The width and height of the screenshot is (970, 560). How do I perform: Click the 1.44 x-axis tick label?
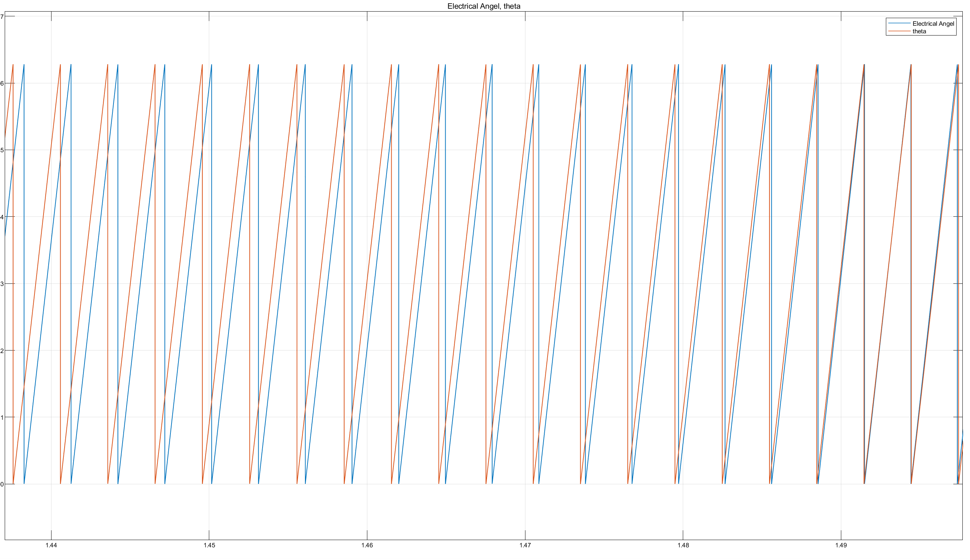click(x=51, y=545)
